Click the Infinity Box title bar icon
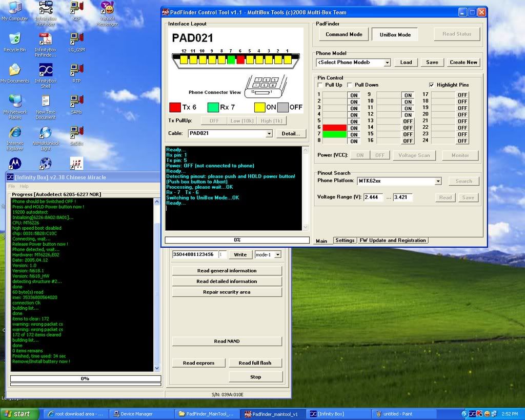Image resolution: width=525 pixels, height=420 pixels. pos(10,177)
